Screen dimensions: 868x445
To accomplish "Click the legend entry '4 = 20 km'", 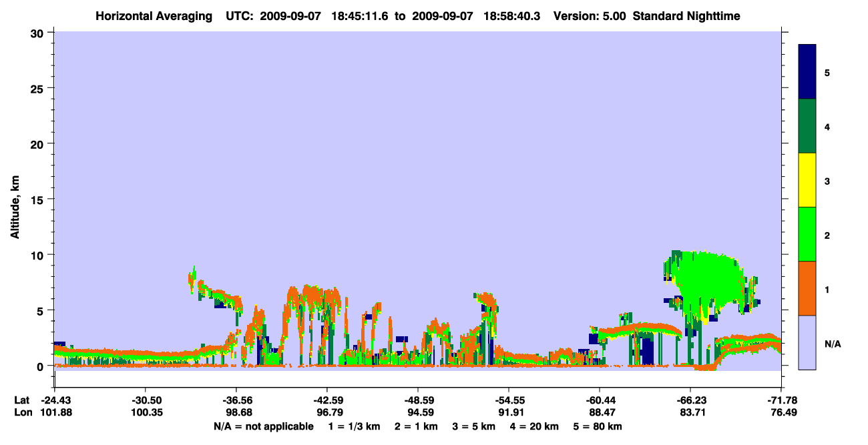I will (535, 426).
